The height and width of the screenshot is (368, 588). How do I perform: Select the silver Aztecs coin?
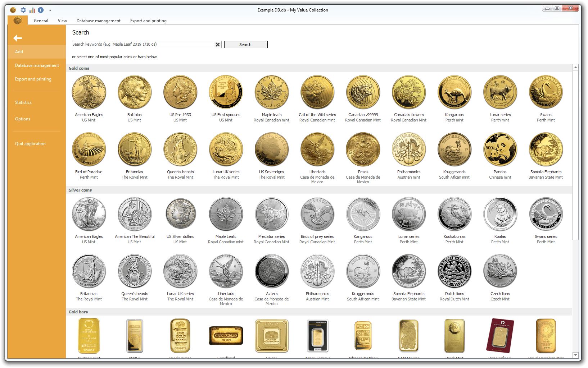click(x=272, y=271)
